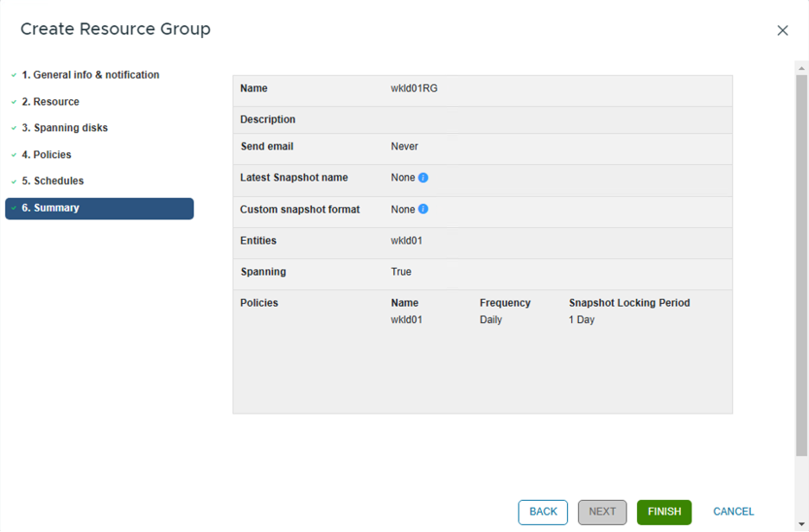Cancel the resource group wizard
Image resolution: width=809 pixels, height=532 pixels.
tap(733, 512)
